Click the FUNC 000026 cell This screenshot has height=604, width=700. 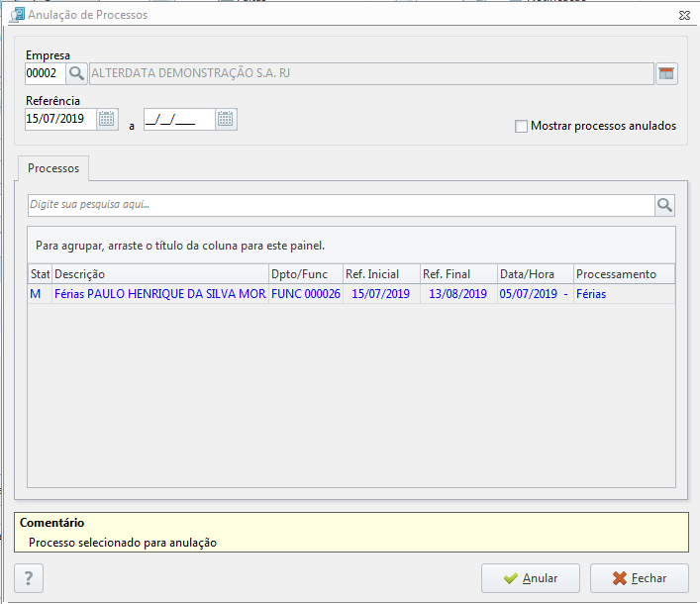(306, 294)
